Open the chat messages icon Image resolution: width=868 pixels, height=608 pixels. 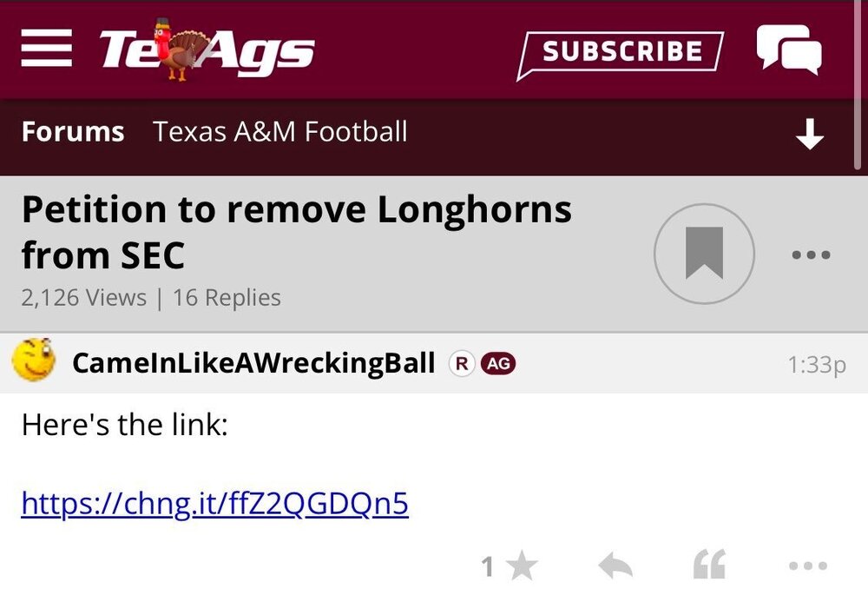click(788, 49)
